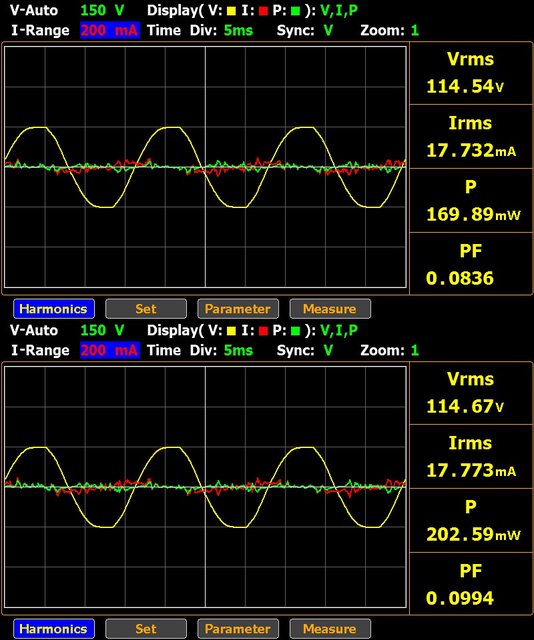Image resolution: width=534 pixels, height=640 pixels.
Task: Open Set in the upper screen
Action: 146,309
